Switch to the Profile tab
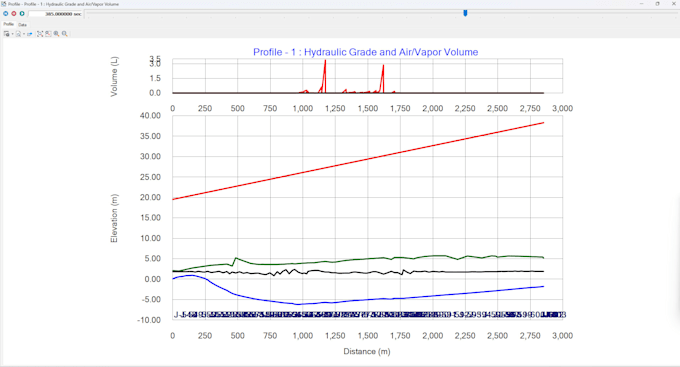This screenshot has width=680, height=367. (x=9, y=24)
